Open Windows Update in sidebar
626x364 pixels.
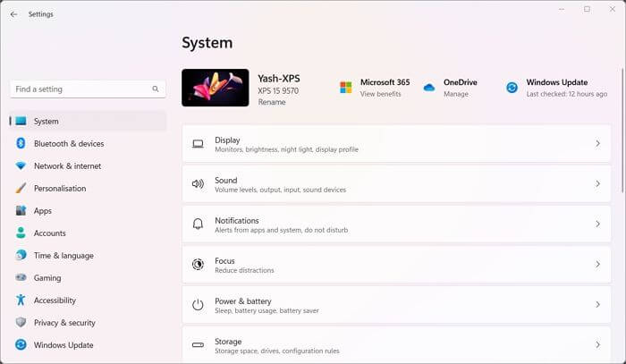click(x=88, y=344)
